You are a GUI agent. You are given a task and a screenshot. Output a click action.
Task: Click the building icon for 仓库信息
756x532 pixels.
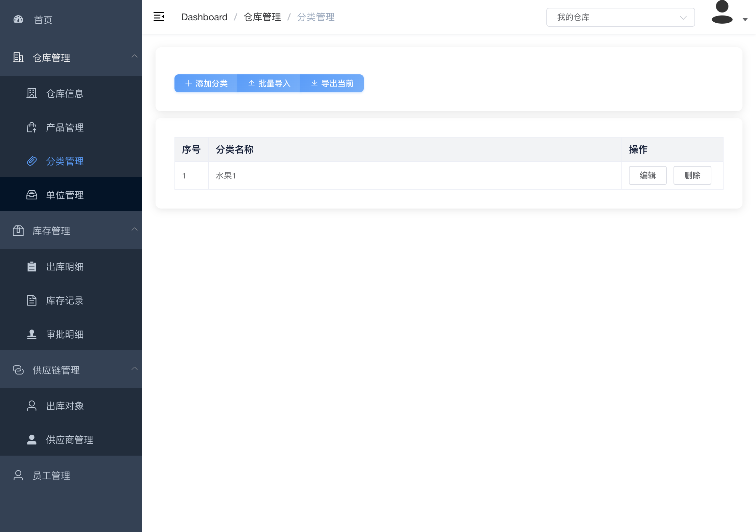click(32, 93)
